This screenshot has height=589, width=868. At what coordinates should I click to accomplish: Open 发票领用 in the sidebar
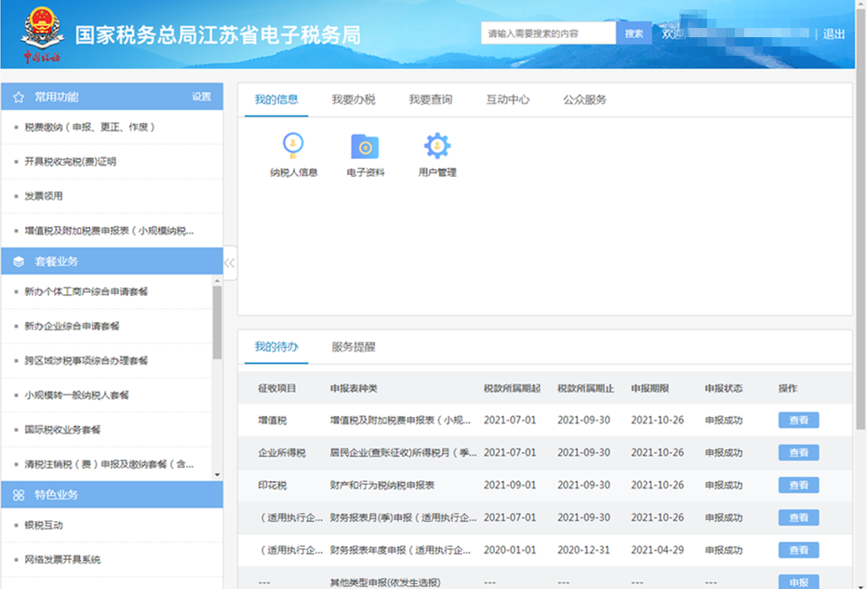(43, 196)
